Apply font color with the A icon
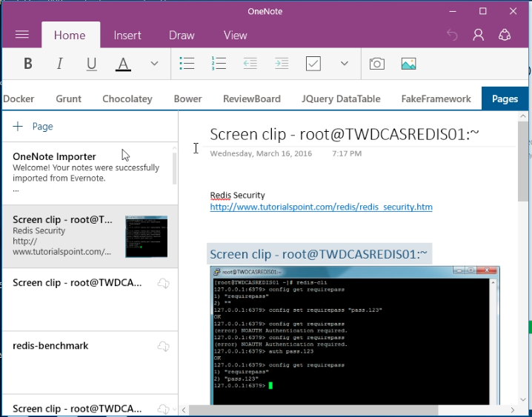Screen dimensions: 532x417 pos(123,64)
